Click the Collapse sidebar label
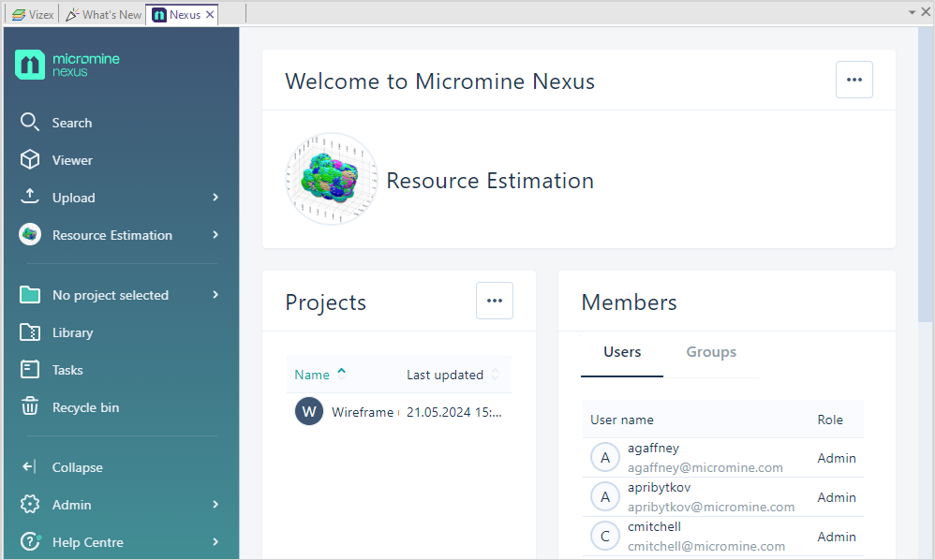 [x=78, y=467]
